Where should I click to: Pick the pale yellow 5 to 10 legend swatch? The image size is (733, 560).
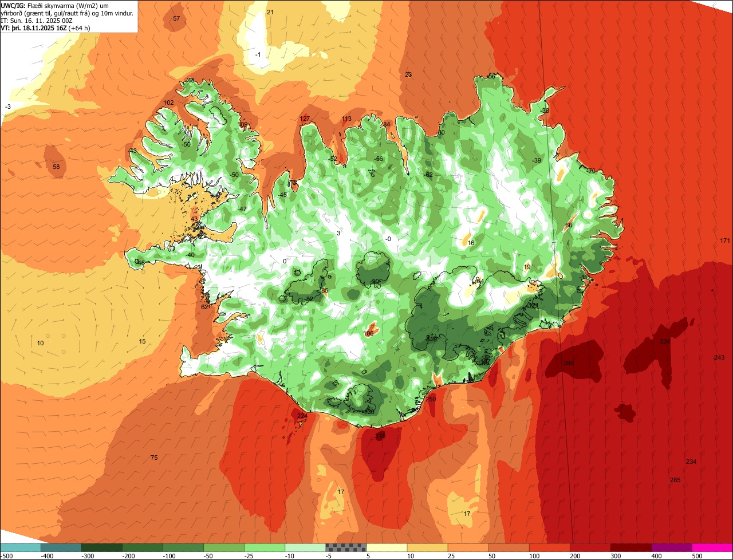pyautogui.click(x=387, y=547)
